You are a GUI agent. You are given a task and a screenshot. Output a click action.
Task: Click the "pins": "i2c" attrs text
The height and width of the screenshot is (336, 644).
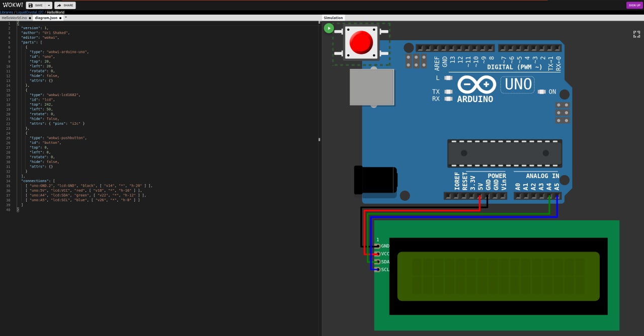[x=66, y=123]
